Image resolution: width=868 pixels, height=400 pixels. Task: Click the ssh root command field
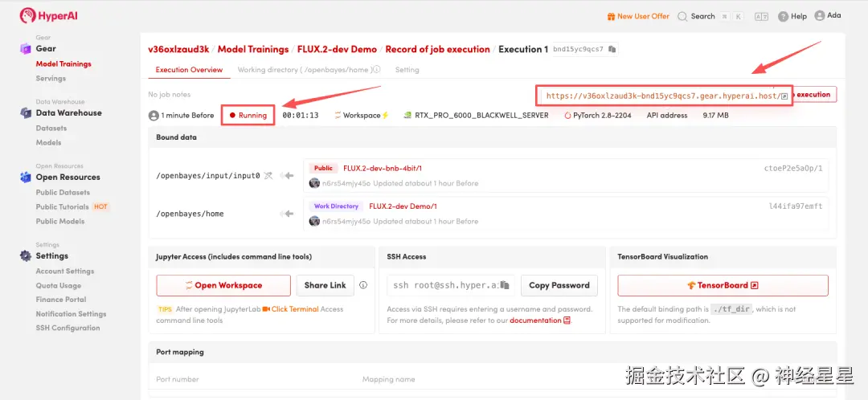pyautogui.click(x=451, y=285)
